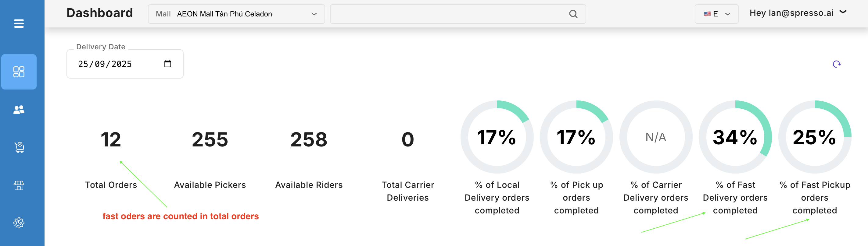Select the dashboard grid icon in sidebar
The height and width of the screenshot is (246, 868).
tap(19, 72)
